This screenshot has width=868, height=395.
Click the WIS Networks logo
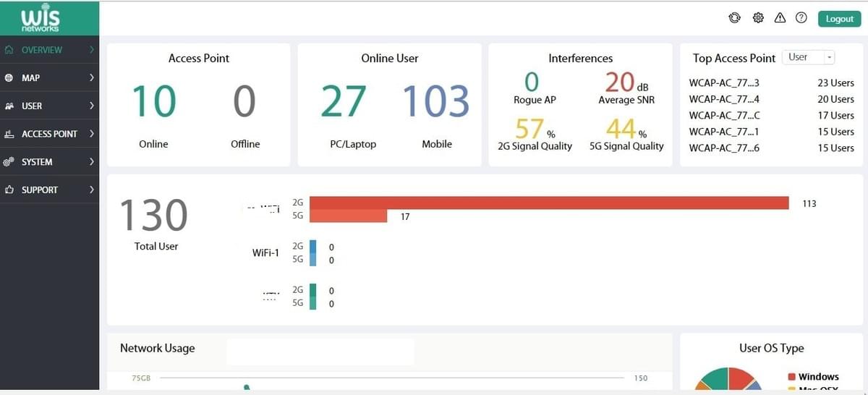click(41, 20)
